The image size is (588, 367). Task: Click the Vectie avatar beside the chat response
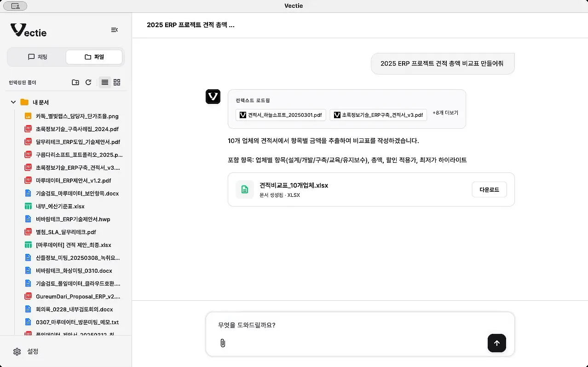click(x=213, y=97)
